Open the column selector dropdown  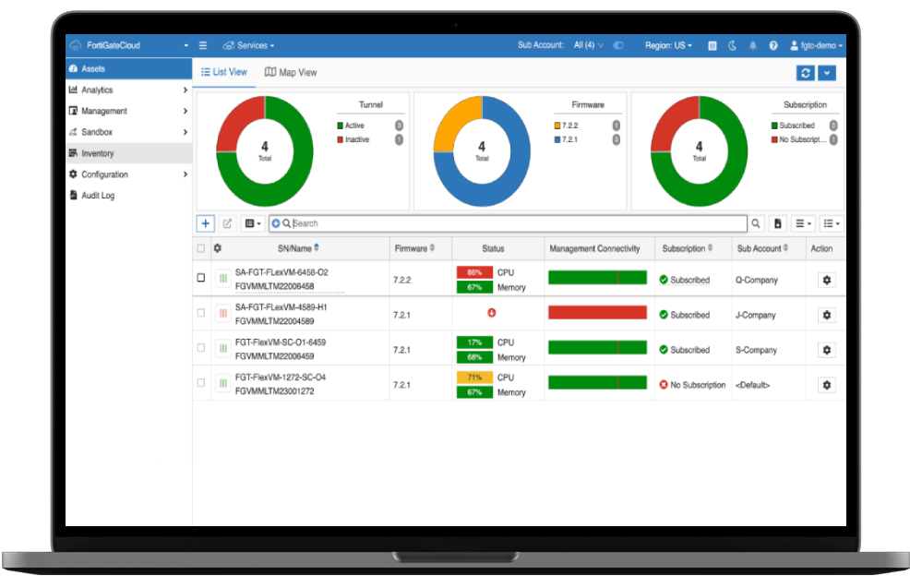253,223
